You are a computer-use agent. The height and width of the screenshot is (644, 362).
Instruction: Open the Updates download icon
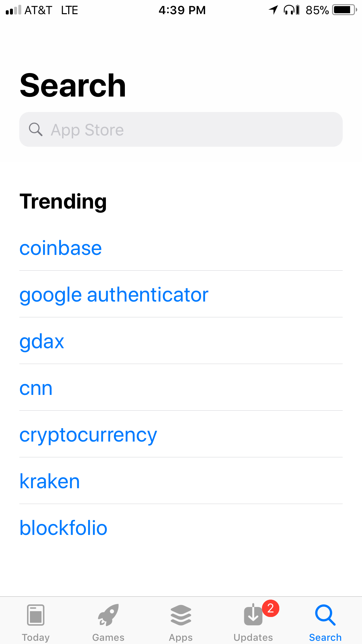[253, 615]
